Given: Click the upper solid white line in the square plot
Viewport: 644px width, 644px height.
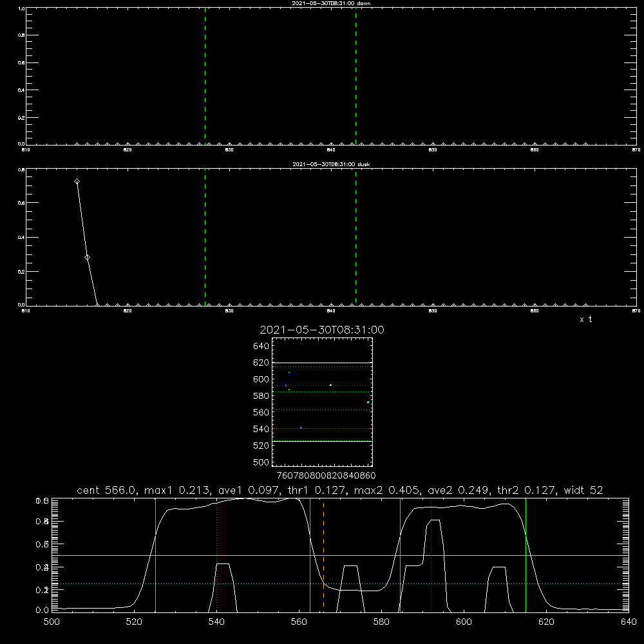Looking at the screenshot, I should coord(322,363).
